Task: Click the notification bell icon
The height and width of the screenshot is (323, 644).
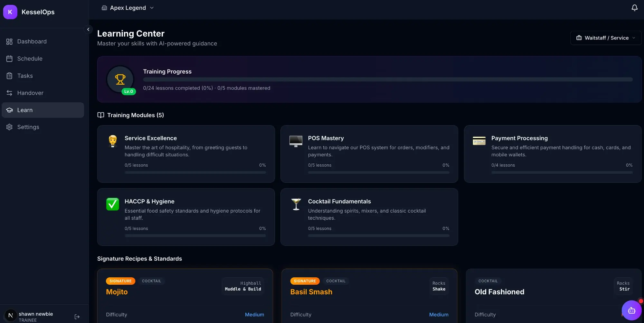Action: coord(634,8)
